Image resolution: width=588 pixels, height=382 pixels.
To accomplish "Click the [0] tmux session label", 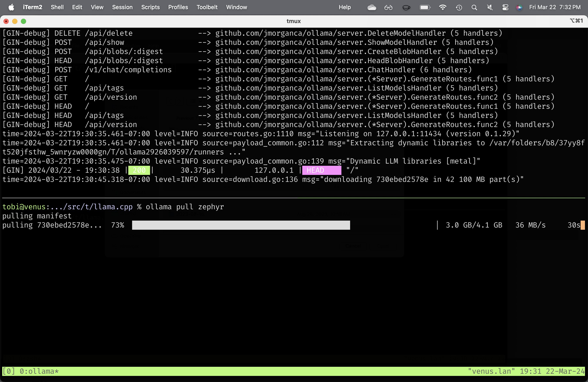I will (x=9, y=371).
